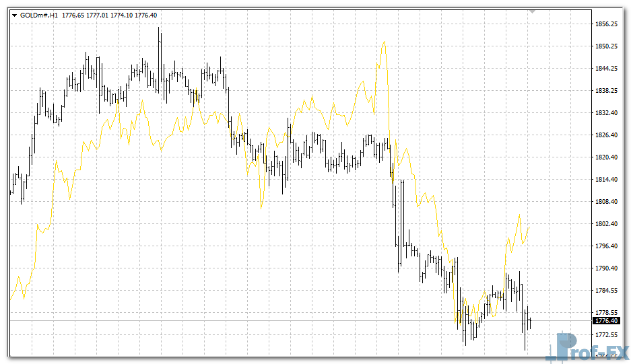Select the current price tag 1776.40
The height and width of the screenshot is (364, 631).
click(606, 321)
